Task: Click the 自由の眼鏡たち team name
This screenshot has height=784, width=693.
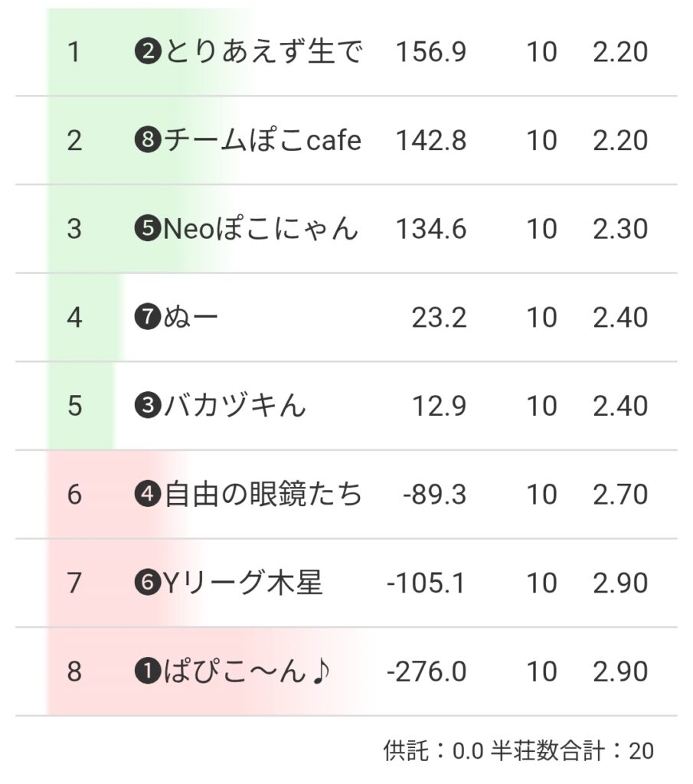Action: click(263, 495)
